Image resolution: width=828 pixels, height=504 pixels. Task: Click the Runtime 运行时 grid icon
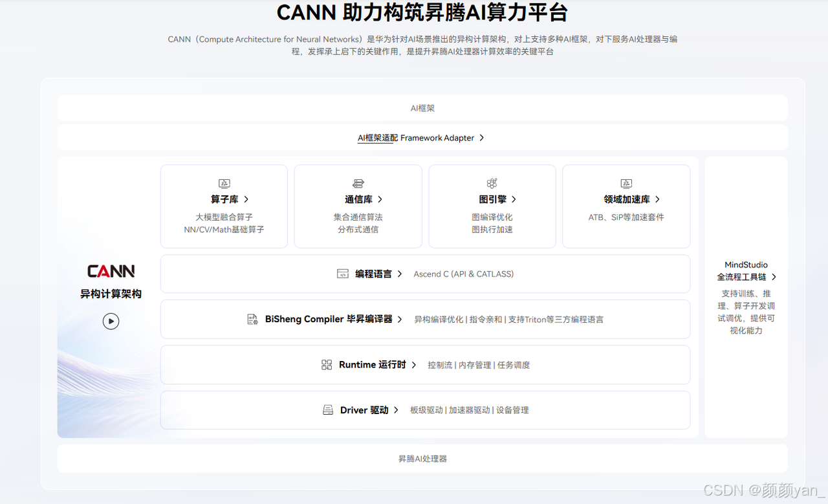pyautogui.click(x=327, y=365)
